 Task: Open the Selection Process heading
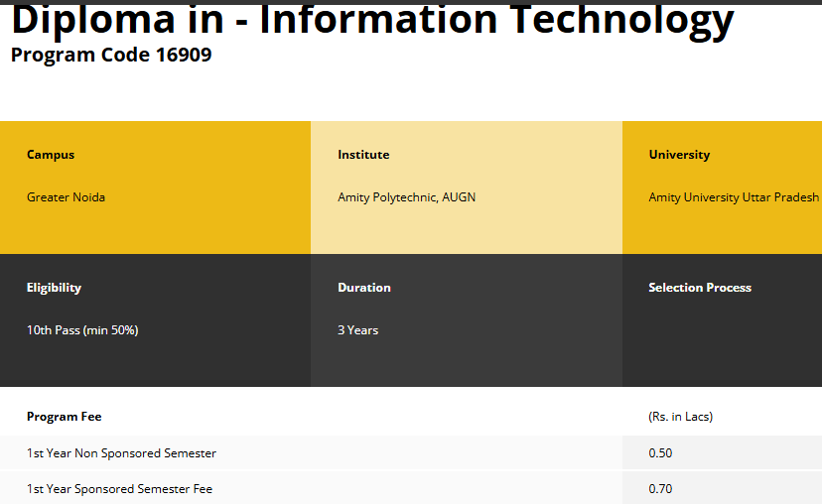[700, 288]
